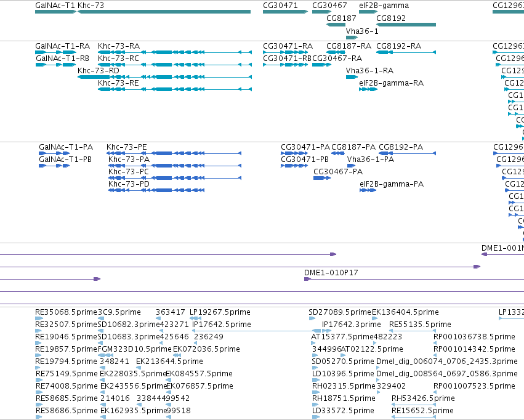Select EST EK072036.5prime
This screenshot has height=420, width=524.
pos(177,355)
